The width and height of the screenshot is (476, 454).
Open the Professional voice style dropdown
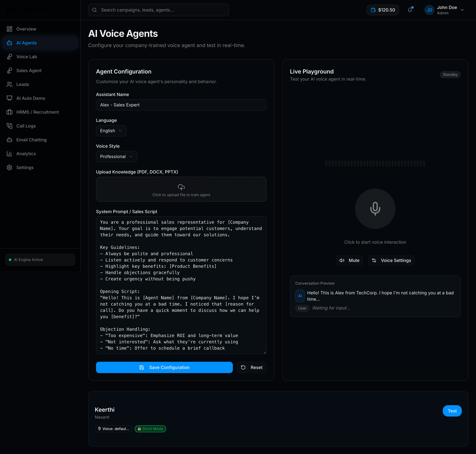(117, 157)
